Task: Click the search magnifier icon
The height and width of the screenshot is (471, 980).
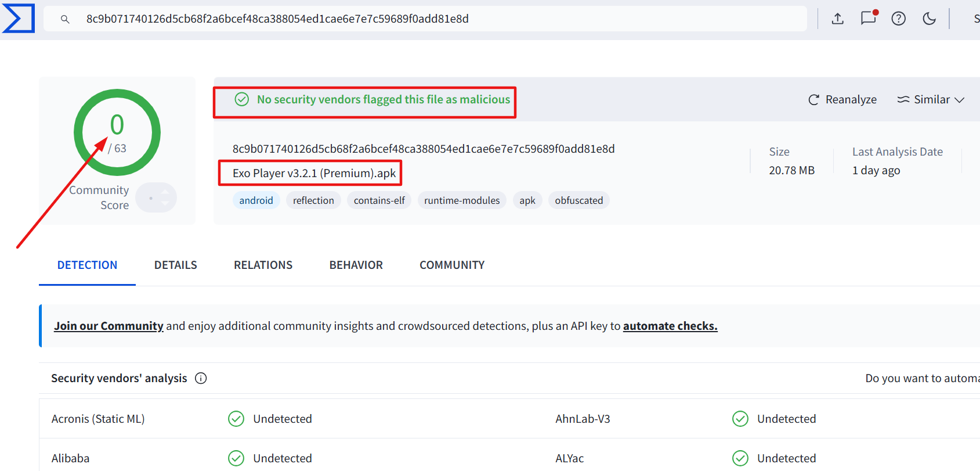Action: pos(65,19)
